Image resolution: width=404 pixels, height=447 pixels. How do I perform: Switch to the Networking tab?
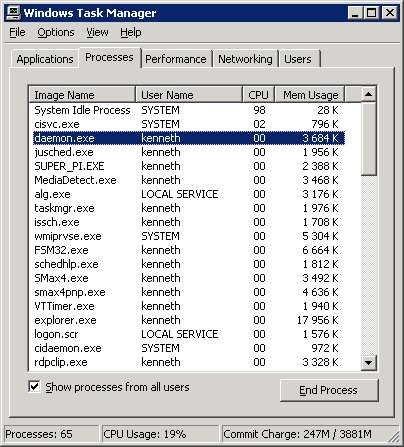tap(245, 59)
